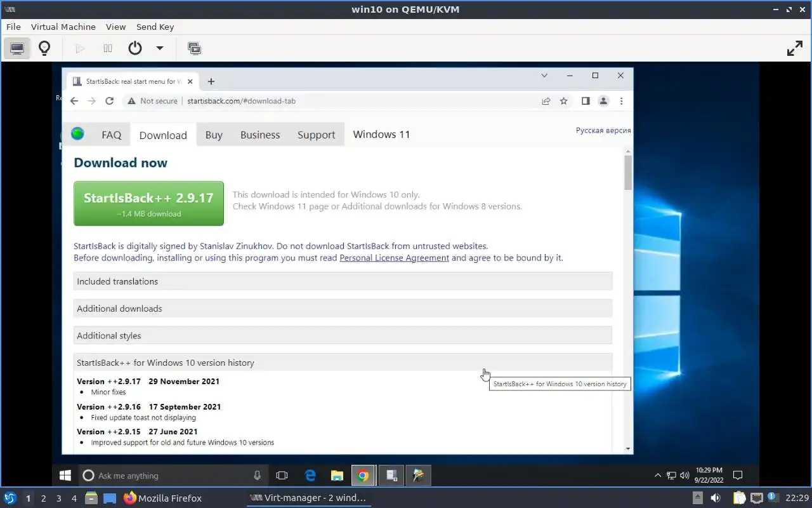This screenshot has width=812, height=508.
Task: Open Mozilla Firefox from host panel
Action: click(x=162, y=498)
